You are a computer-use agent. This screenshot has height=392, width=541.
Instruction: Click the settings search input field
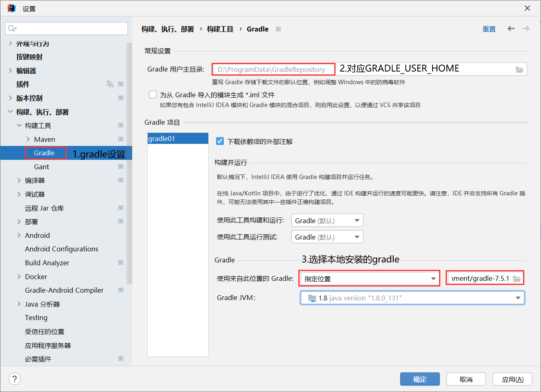(66, 28)
